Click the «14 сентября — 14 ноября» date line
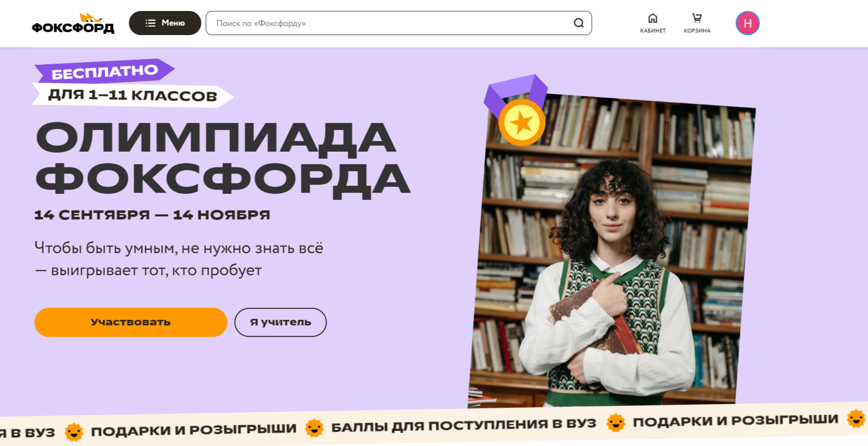Image resolution: width=868 pixels, height=446 pixels. (x=152, y=215)
